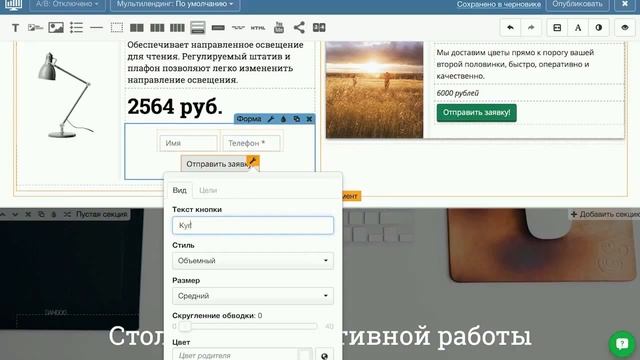
Task: Add a three-column layout block
Action: [157, 28]
